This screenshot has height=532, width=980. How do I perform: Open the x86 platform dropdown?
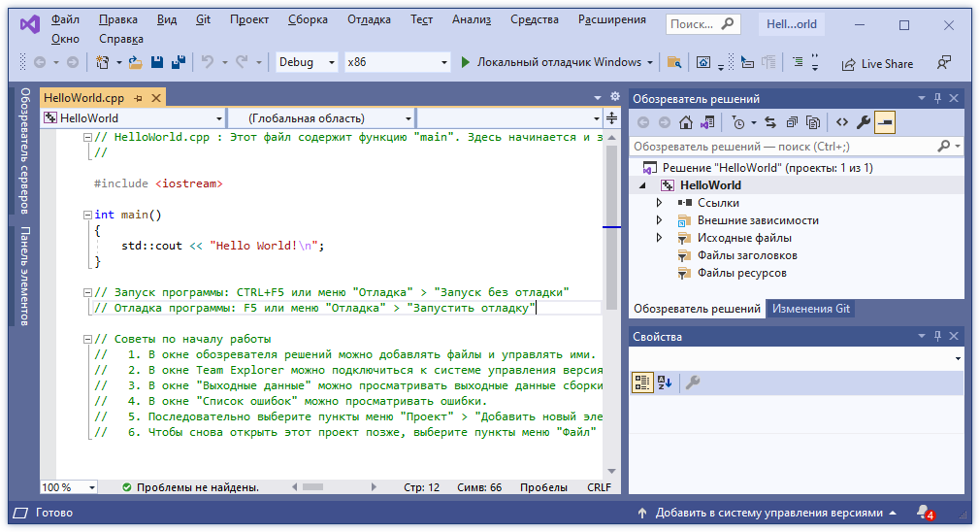click(444, 62)
